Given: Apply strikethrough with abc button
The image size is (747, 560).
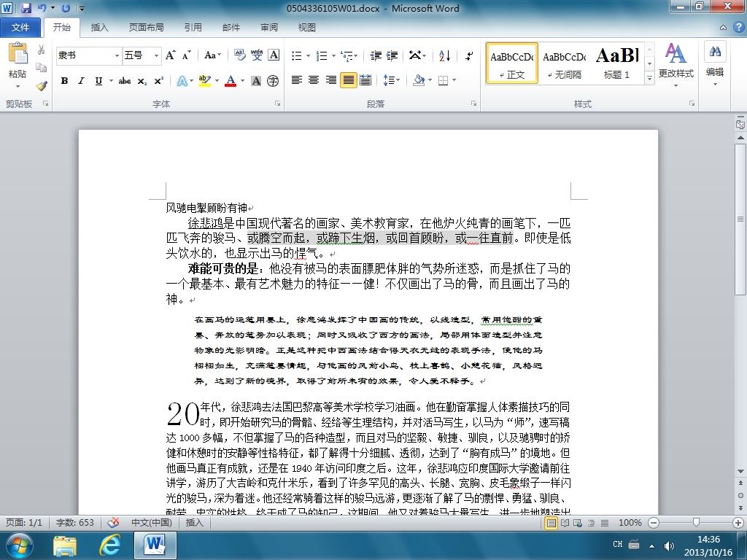Looking at the screenshot, I should (x=125, y=81).
